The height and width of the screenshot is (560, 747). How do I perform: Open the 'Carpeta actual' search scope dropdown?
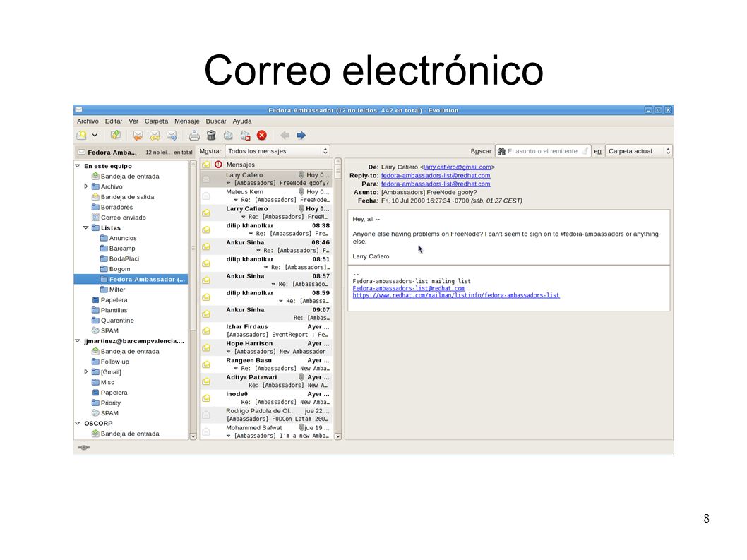(x=638, y=151)
